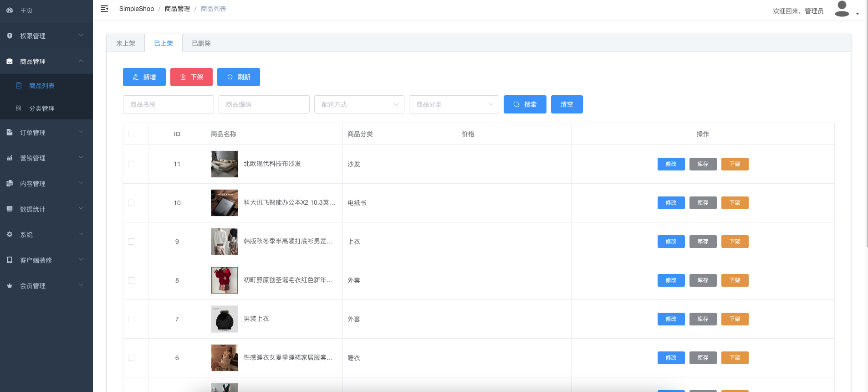Click 修改 for 男装上衣

[671, 319]
